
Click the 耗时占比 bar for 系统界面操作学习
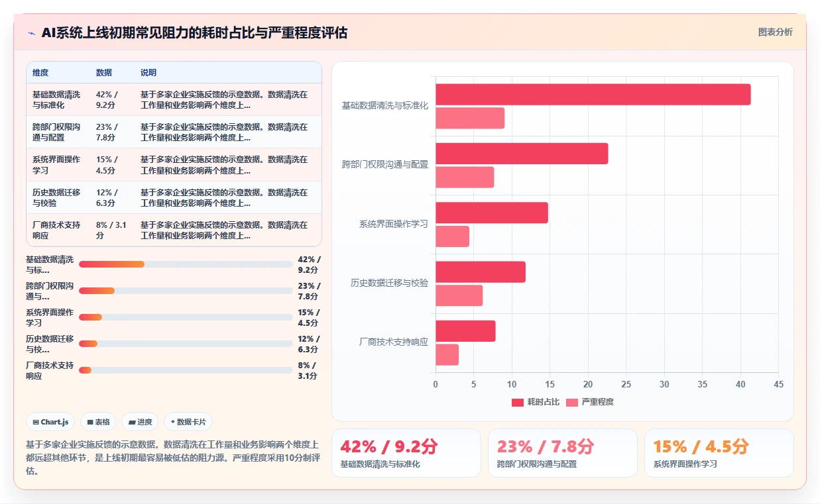pyautogui.click(x=492, y=213)
